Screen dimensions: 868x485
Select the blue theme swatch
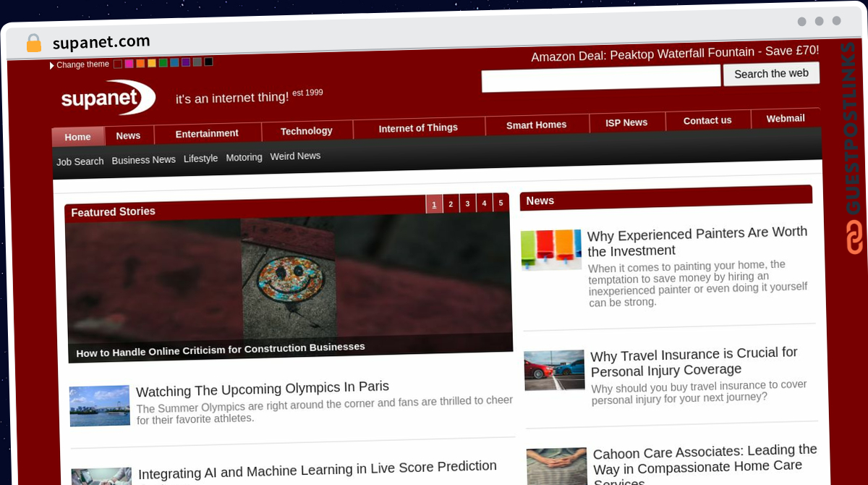tap(174, 62)
